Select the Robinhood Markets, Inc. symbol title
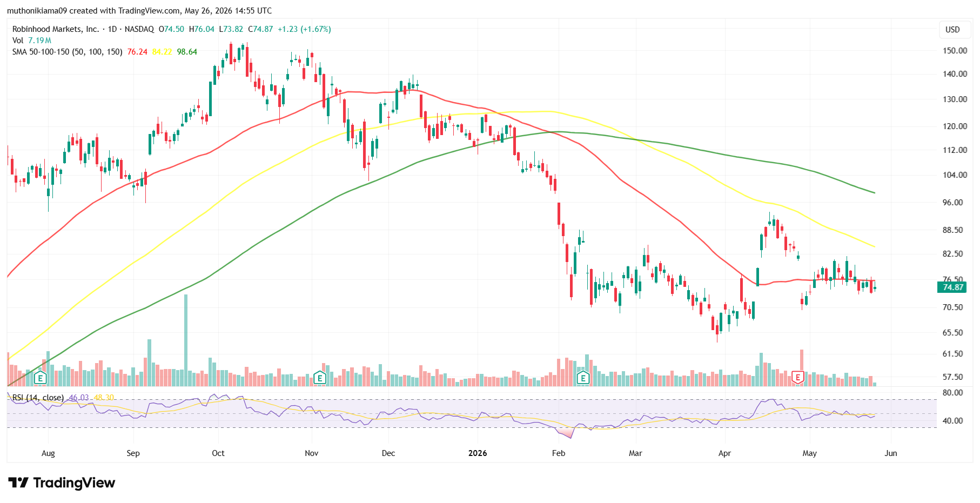The width and height of the screenshot is (980, 503). 56,29
